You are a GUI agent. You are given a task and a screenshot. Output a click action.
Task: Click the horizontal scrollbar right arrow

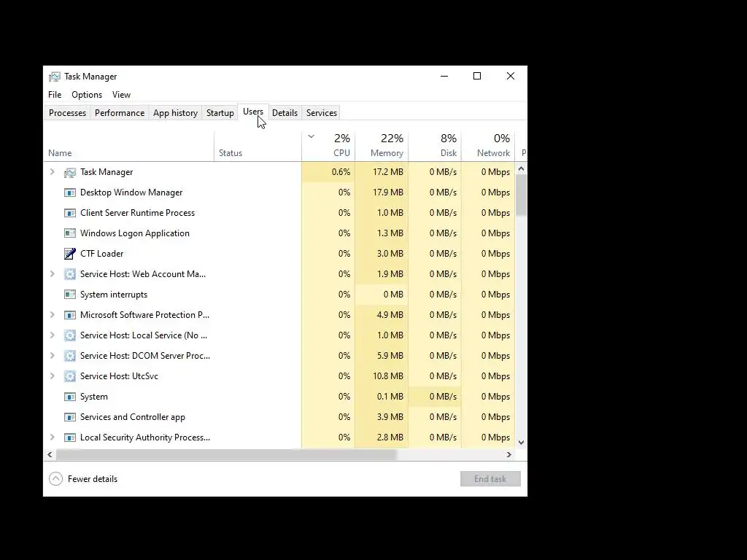[508, 455]
